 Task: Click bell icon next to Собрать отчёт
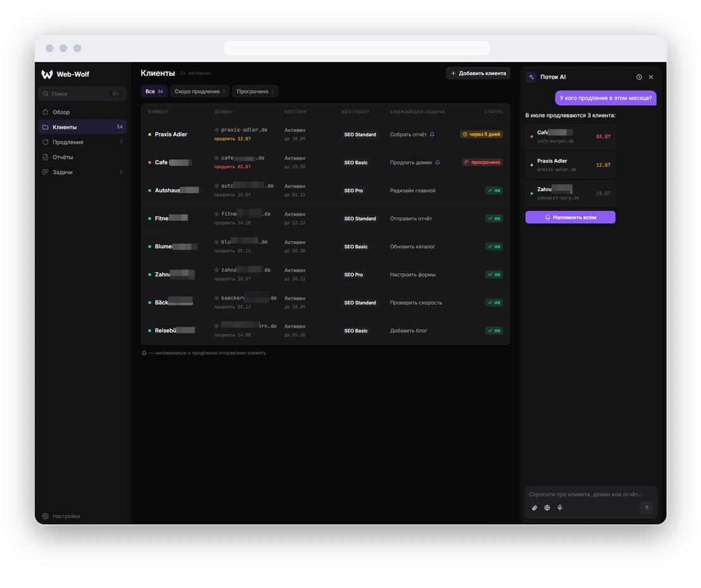[432, 134]
